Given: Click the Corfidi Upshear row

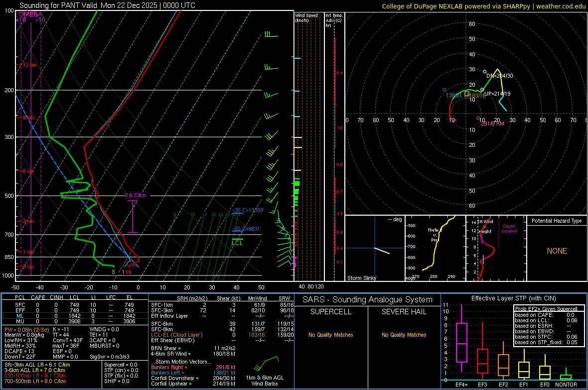Looking at the screenshot, I should (193, 384).
